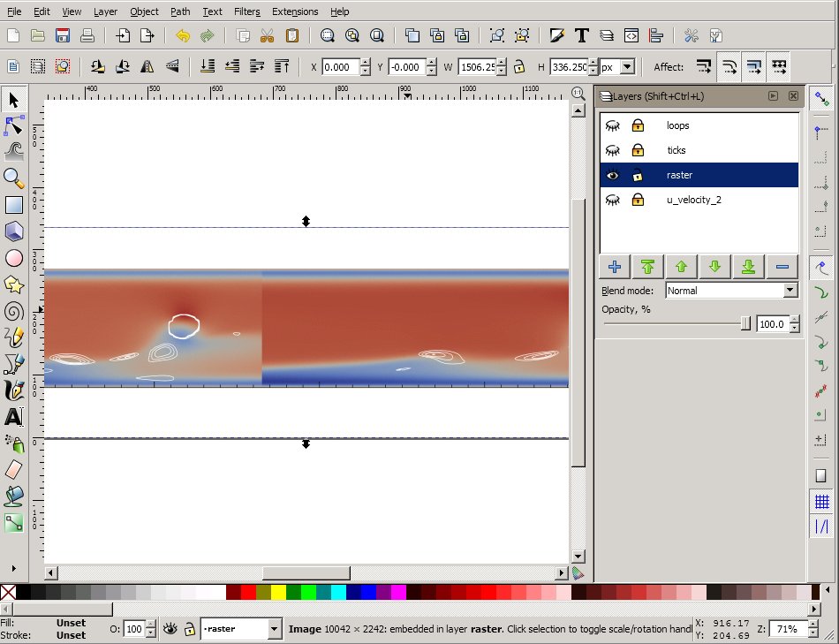839x644 pixels.
Task: Click the W width input field
Action: tap(476, 67)
